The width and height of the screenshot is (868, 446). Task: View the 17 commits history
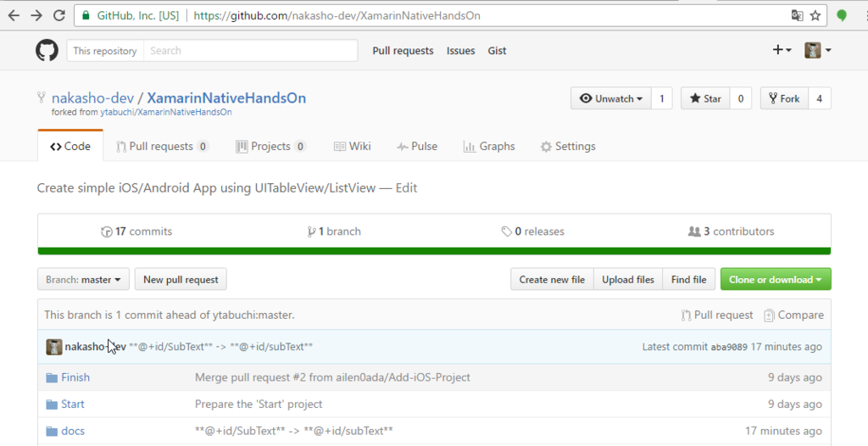pyautogui.click(x=136, y=231)
